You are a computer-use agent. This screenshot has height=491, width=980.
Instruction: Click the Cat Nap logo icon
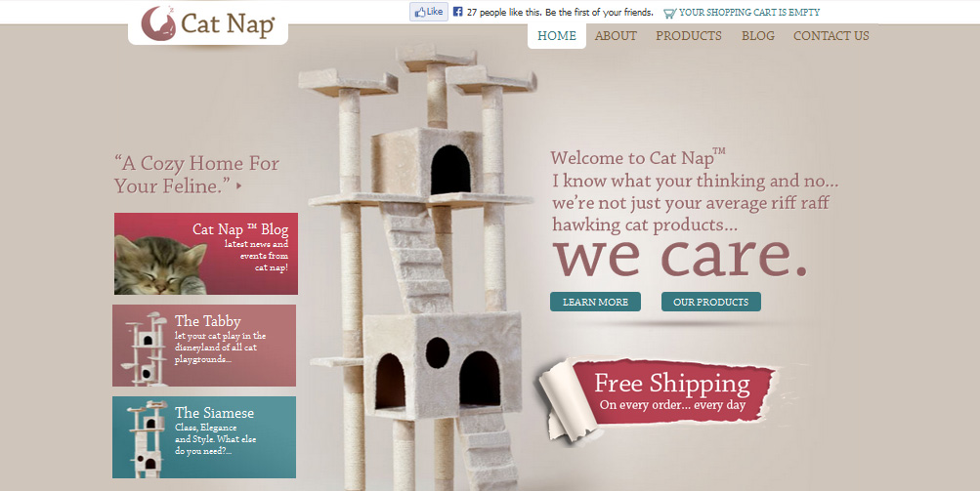[158, 23]
